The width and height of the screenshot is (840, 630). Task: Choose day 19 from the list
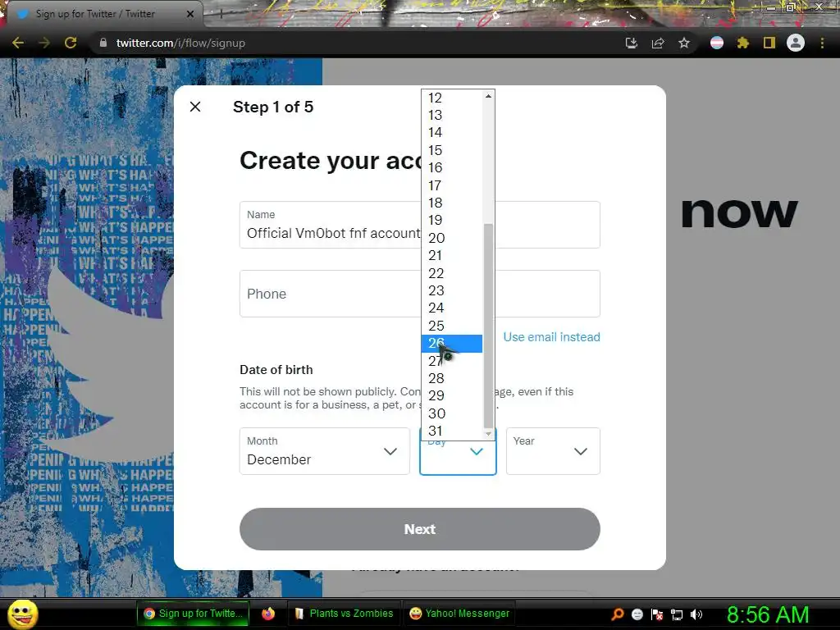[x=452, y=220]
